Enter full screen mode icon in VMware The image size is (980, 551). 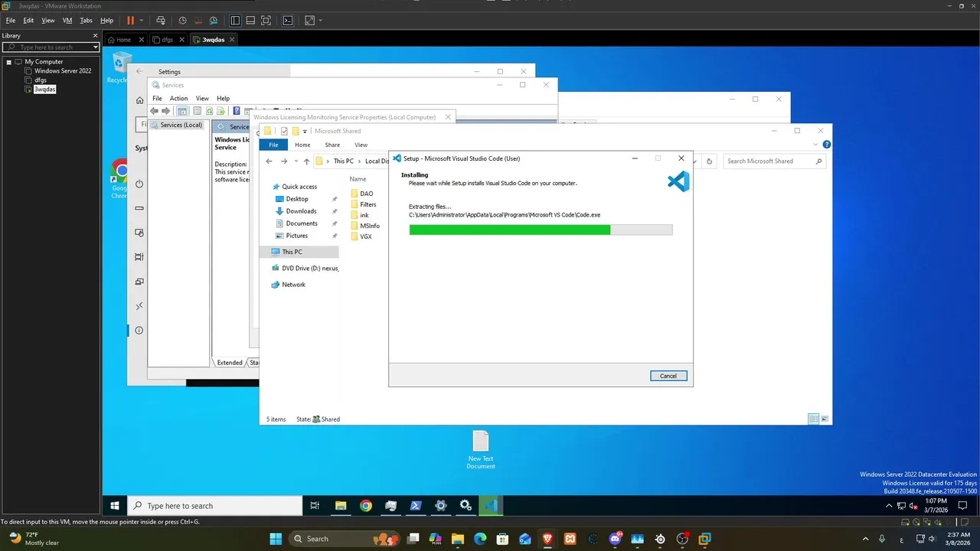(x=266, y=21)
